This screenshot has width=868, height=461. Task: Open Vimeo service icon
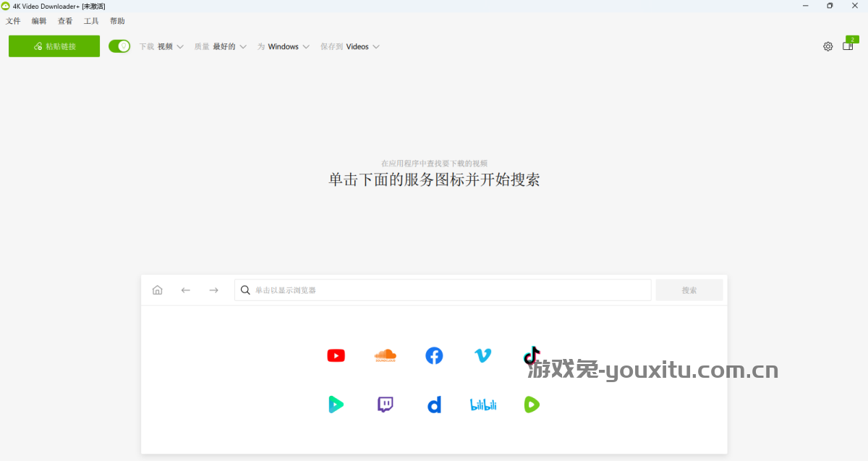coord(482,355)
